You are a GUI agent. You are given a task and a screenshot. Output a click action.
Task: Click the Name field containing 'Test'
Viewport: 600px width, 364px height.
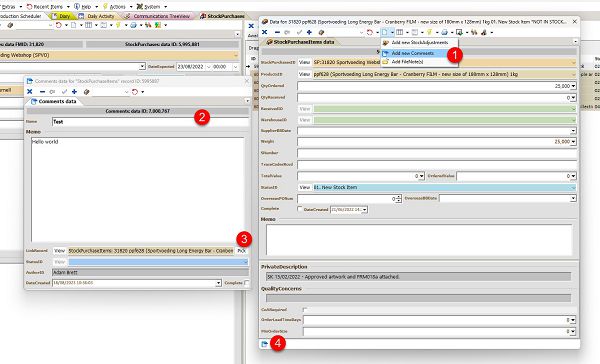(150, 122)
